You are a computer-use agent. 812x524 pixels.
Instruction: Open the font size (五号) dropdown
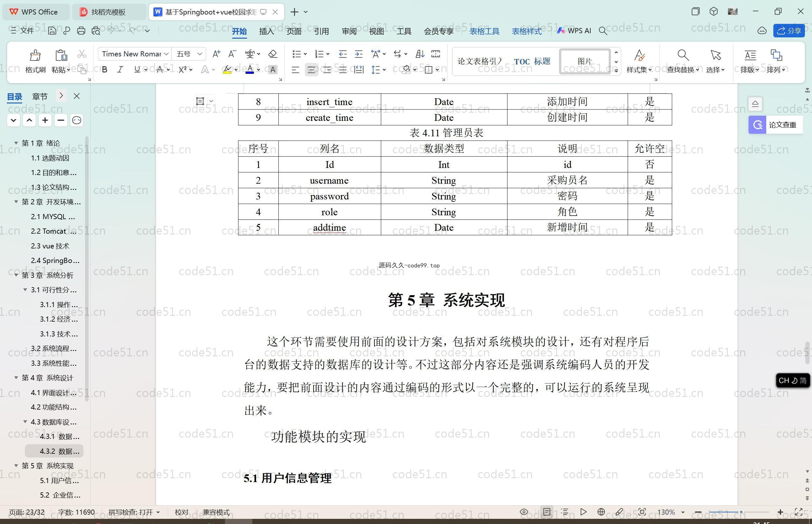(x=200, y=54)
